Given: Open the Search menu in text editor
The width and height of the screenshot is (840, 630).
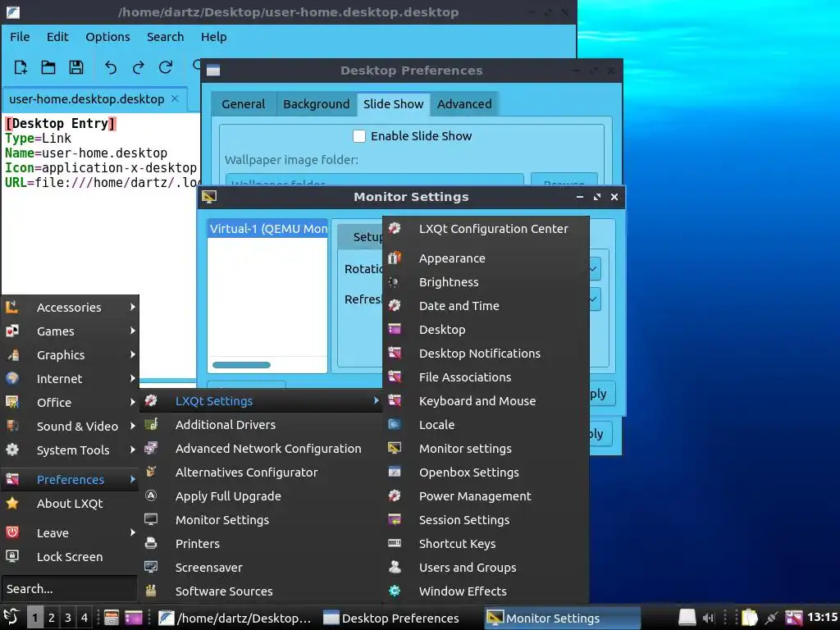Looking at the screenshot, I should point(165,37).
